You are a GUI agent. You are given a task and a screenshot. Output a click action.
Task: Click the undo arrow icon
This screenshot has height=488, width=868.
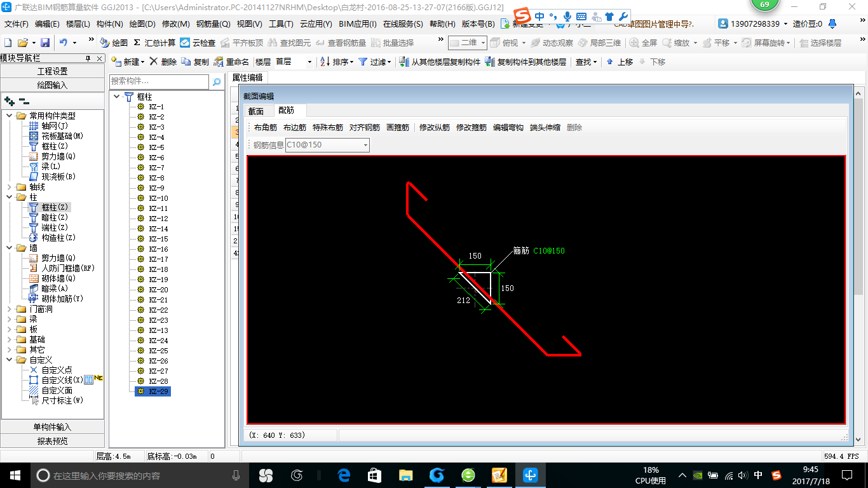64,43
